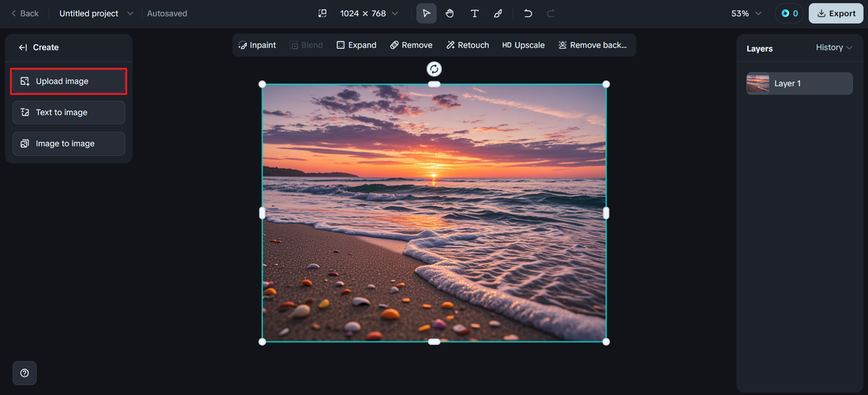Activate the Hand pan tool
Image resolution: width=868 pixels, height=395 pixels.
(450, 14)
